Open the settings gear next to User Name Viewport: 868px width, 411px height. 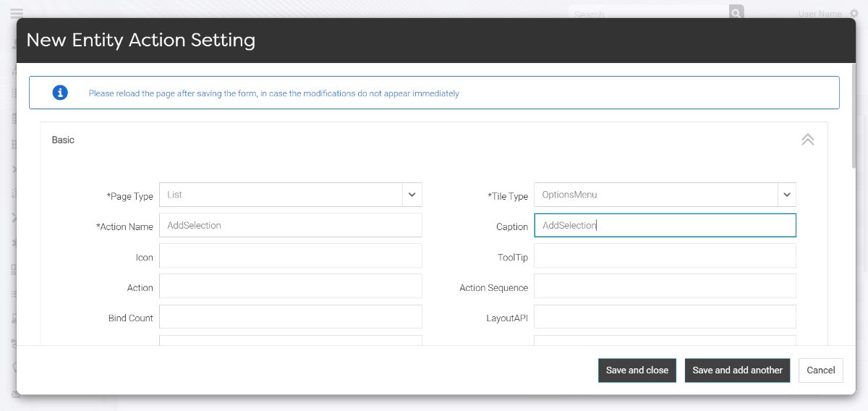[x=854, y=14]
